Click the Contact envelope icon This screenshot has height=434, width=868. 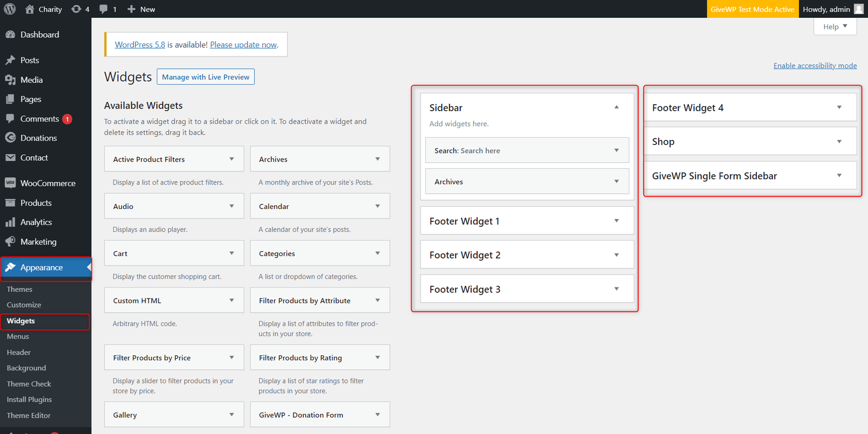tap(10, 157)
